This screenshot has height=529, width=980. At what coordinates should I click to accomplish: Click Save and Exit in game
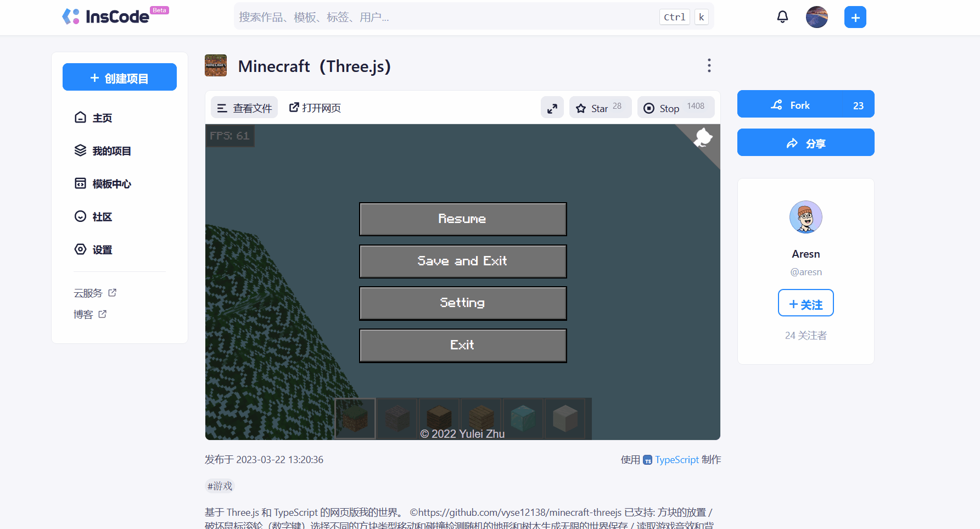pos(463,261)
